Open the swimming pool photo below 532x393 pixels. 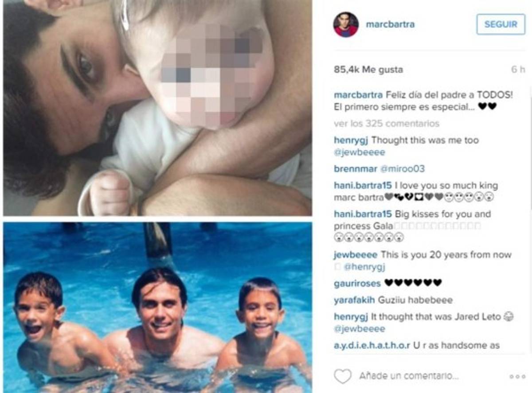[157, 307]
